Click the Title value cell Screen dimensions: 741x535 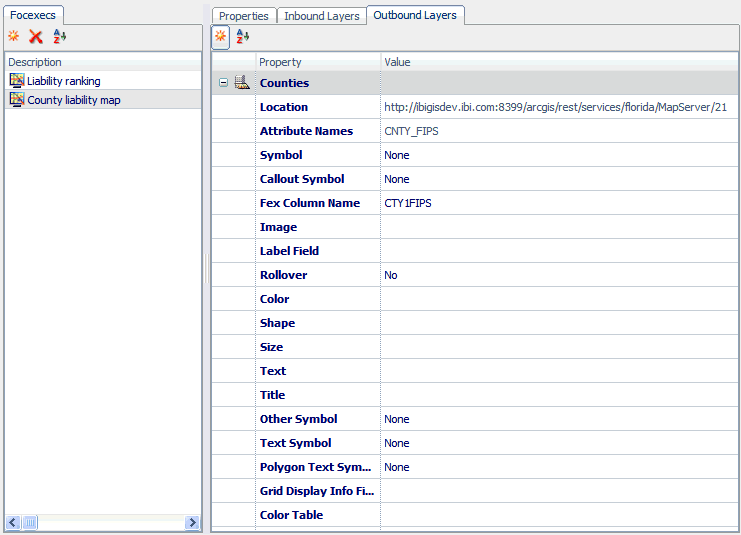click(x=559, y=395)
